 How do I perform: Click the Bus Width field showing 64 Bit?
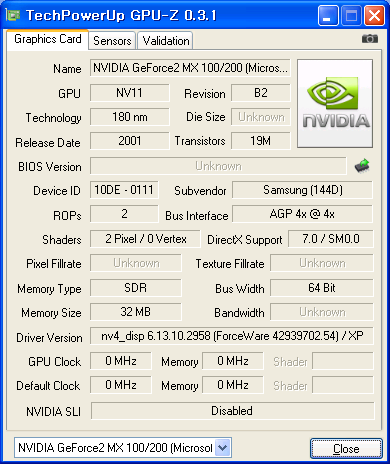point(322,288)
